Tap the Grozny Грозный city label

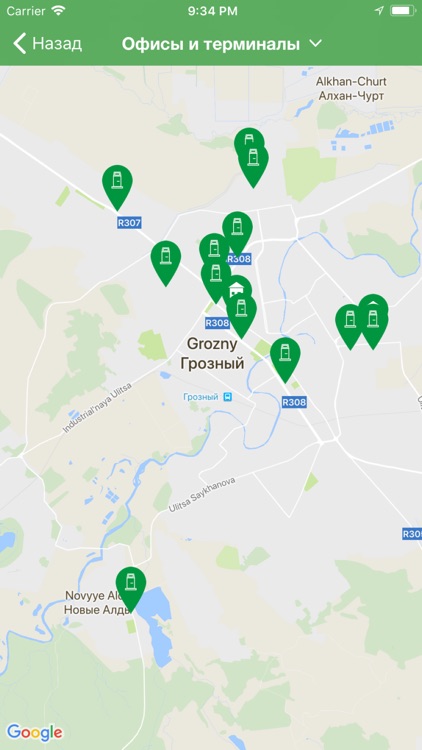point(212,353)
